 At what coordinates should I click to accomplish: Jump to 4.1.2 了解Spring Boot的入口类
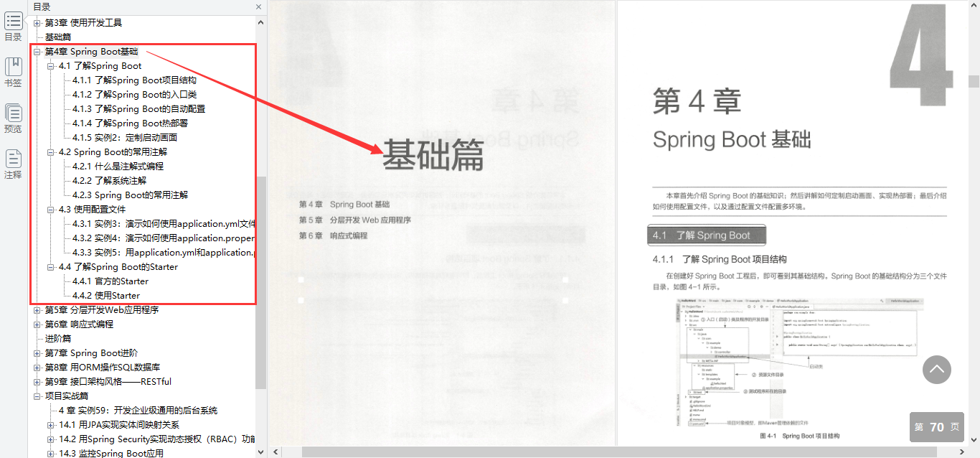pos(134,95)
